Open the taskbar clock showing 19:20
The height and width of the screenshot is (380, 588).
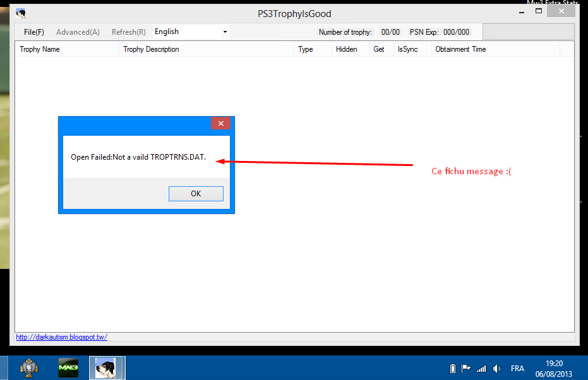tap(554, 369)
